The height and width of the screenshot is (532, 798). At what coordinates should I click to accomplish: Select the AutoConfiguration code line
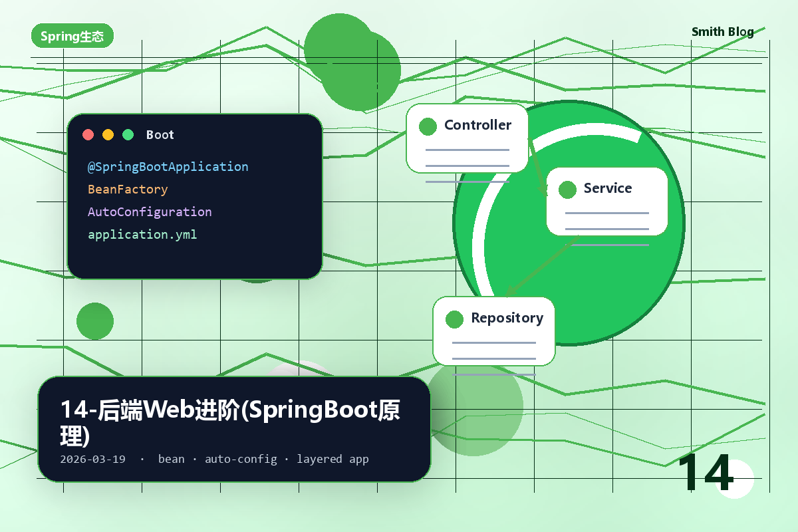point(150,212)
